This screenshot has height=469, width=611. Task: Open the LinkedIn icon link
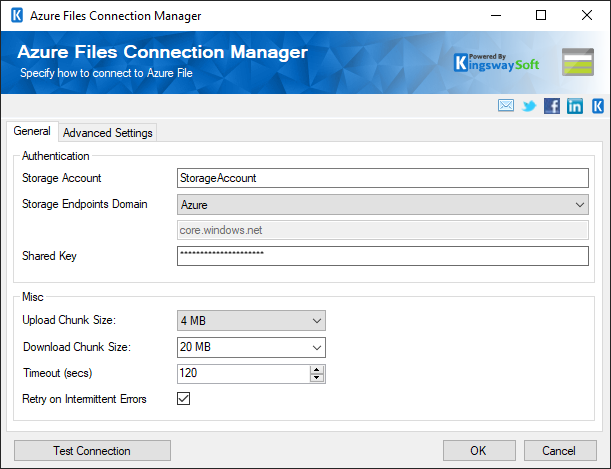pos(575,106)
